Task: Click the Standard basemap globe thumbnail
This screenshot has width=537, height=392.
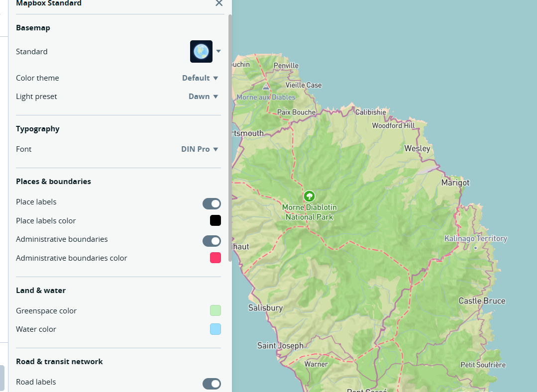Action: pos(201,52)
